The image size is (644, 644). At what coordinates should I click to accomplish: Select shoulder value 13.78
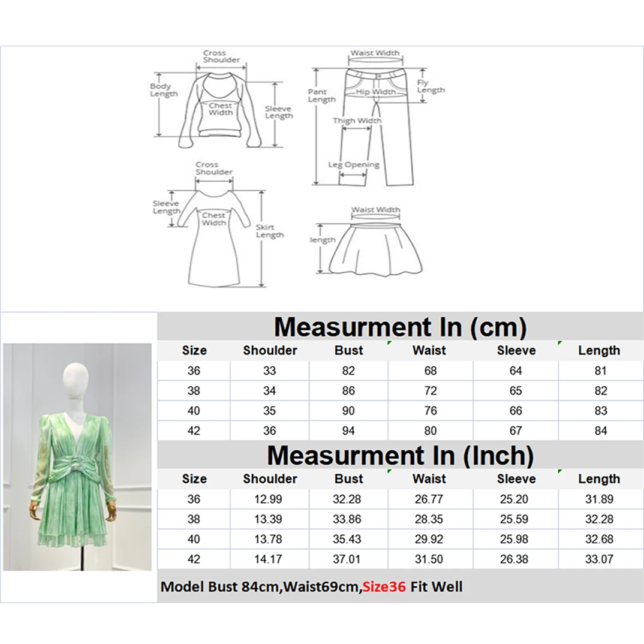click(x=268, y=539)
